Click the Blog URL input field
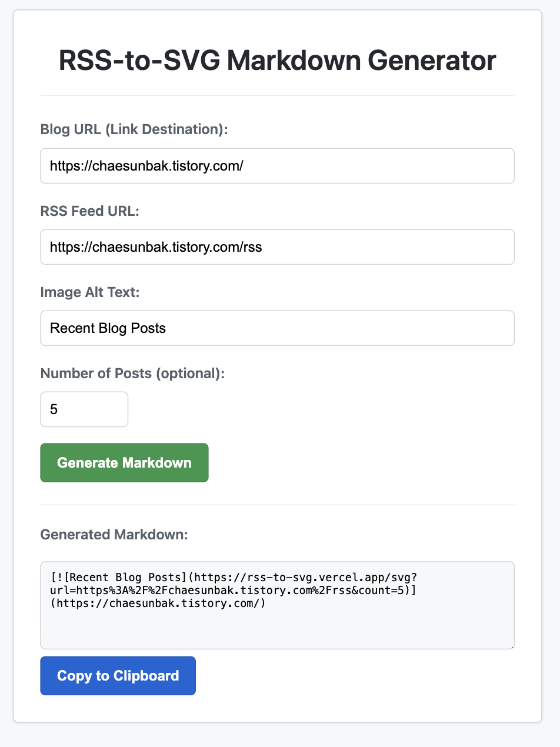The height and width of the screenshot is (747, 560). click(277, 166)
